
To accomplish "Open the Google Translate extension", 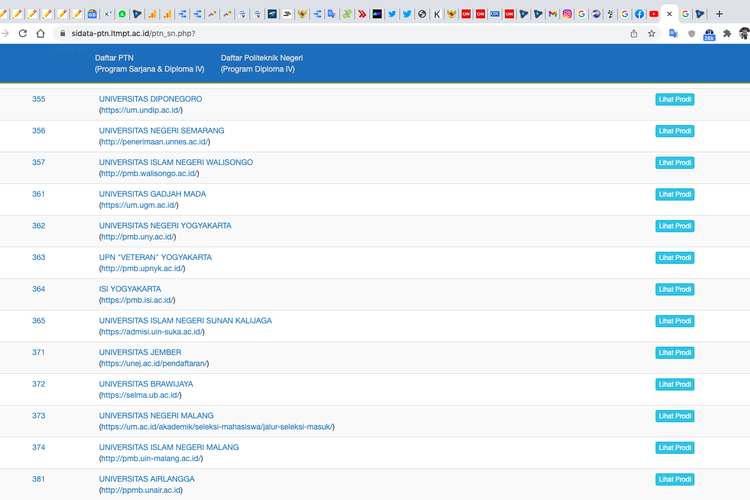I will 673,33.
